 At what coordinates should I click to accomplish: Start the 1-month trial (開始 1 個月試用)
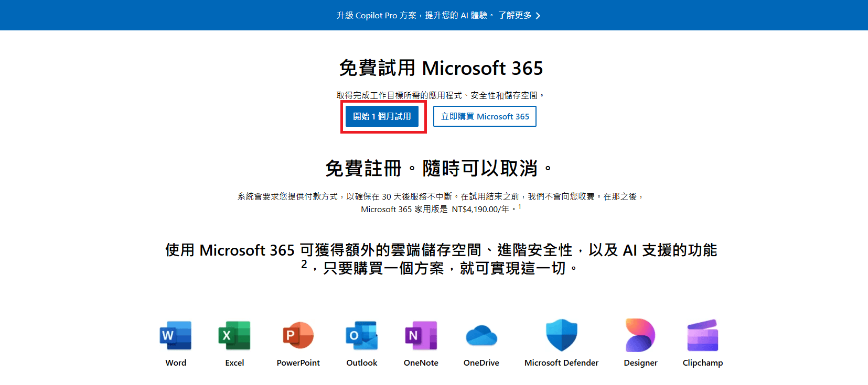[x=382, y=116]
